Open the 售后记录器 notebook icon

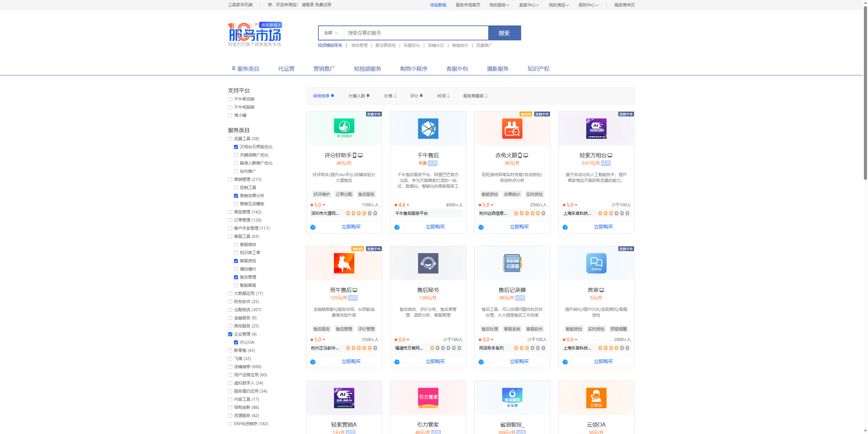point(512,263)
